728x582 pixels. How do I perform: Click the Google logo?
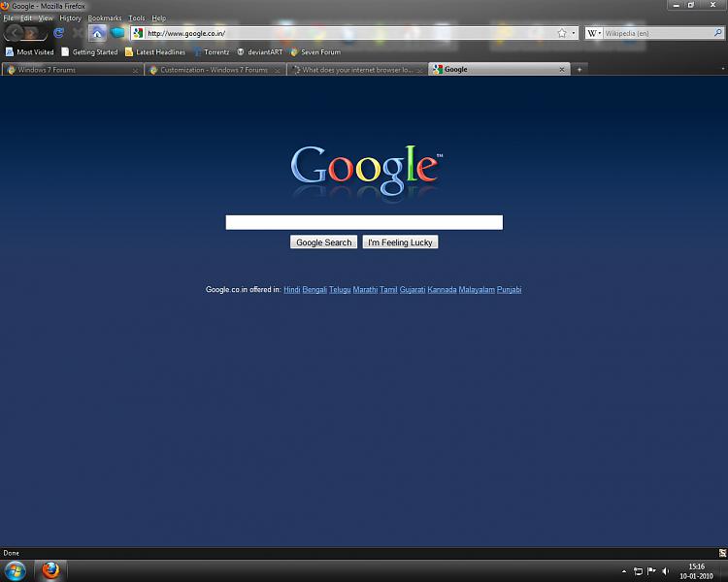366,170
